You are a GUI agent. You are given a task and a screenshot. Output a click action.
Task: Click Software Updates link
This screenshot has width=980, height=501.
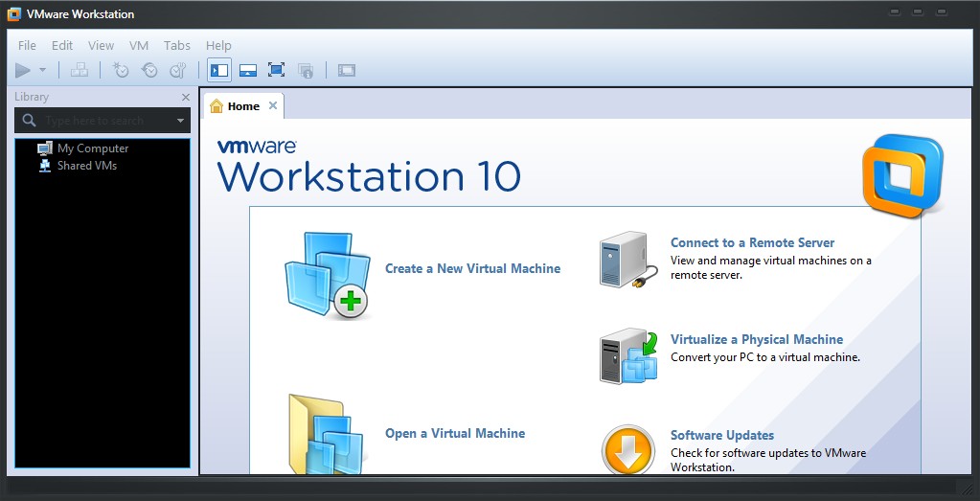(x=722, y=436)
